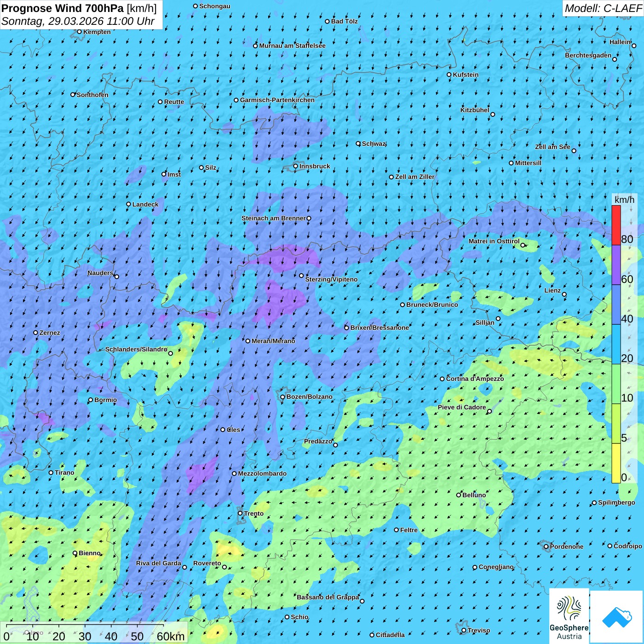Click the 'Schongau' label

(215, 6)
